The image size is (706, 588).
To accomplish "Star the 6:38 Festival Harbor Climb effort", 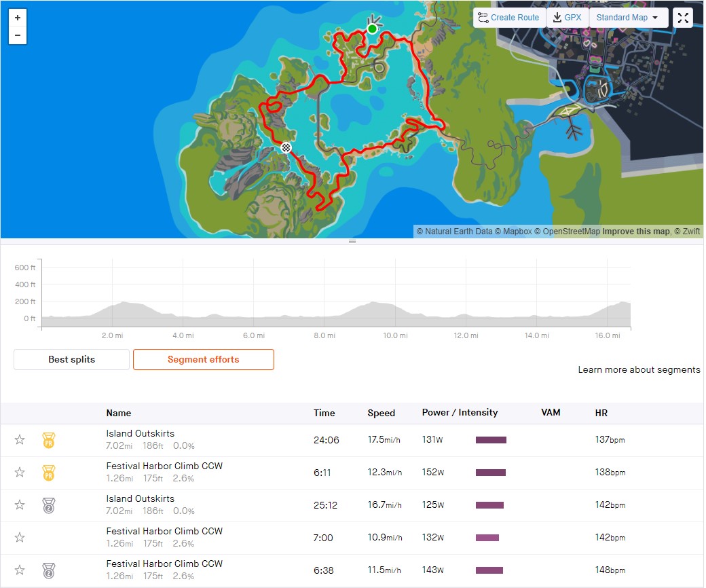I will coord(20,571).
